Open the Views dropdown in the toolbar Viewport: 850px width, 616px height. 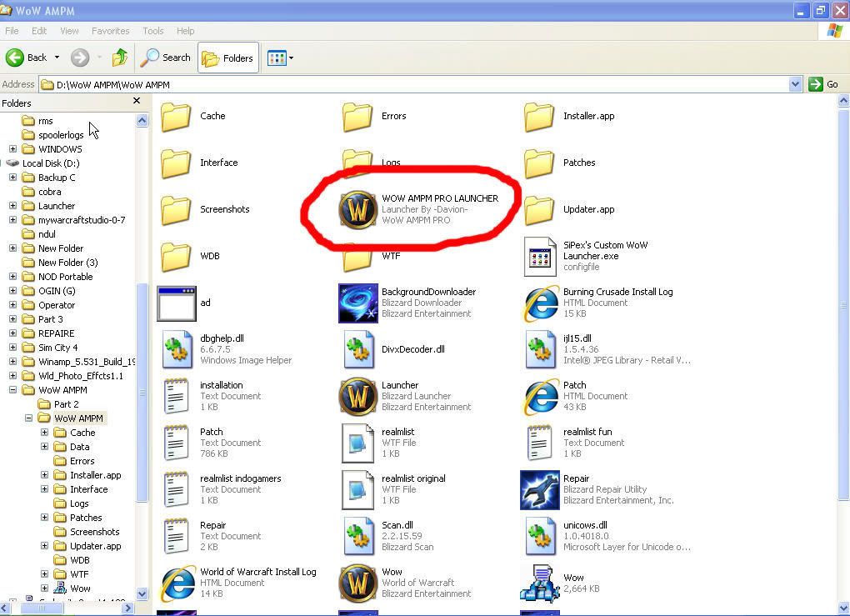pyautogui.click(x=280, y=58)
